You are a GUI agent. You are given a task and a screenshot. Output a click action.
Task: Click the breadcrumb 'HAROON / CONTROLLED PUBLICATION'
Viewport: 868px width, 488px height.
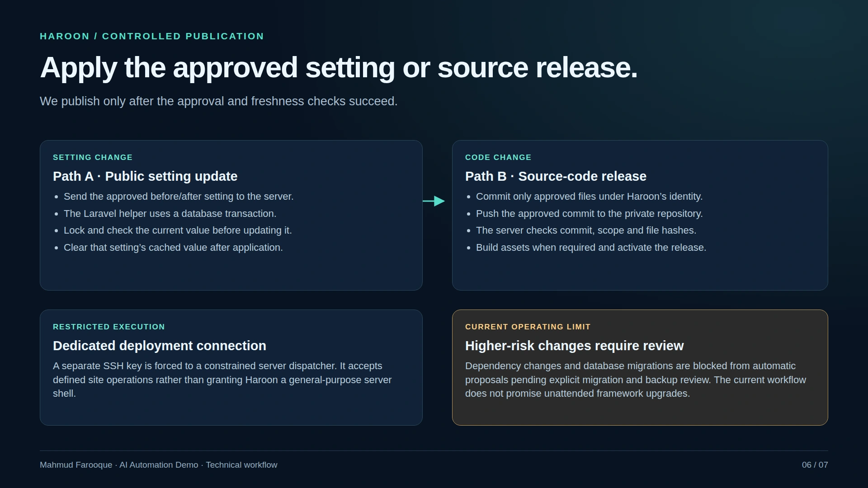tap(152, 36)
